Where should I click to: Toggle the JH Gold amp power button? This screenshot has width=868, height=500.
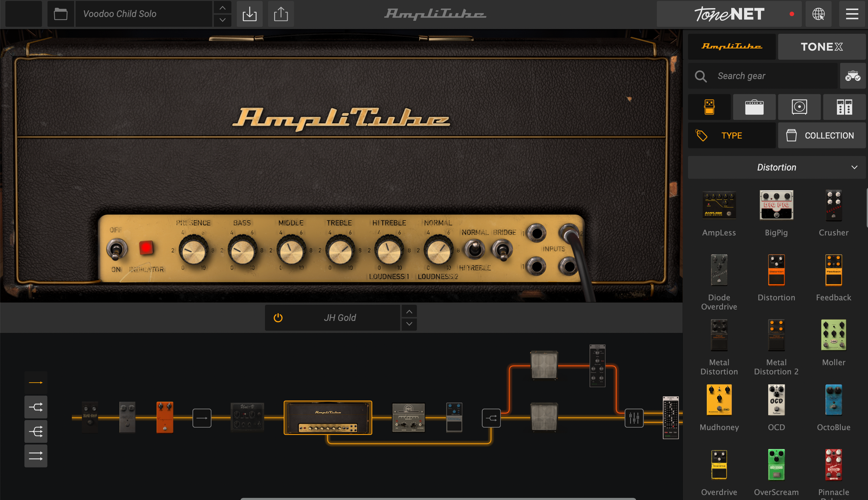[x=278, y=318]
